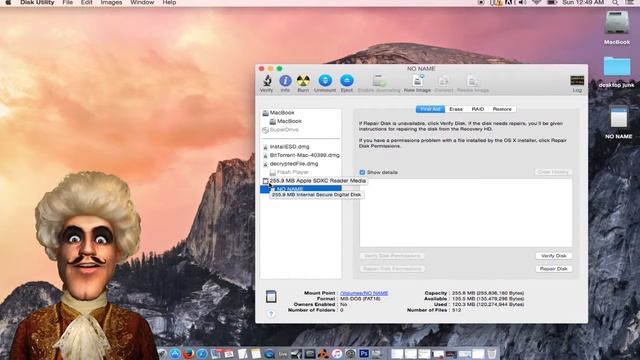This screenshot has width=640, height=360.
Task: Click inside the empty details log area
Action: point(466,213)
